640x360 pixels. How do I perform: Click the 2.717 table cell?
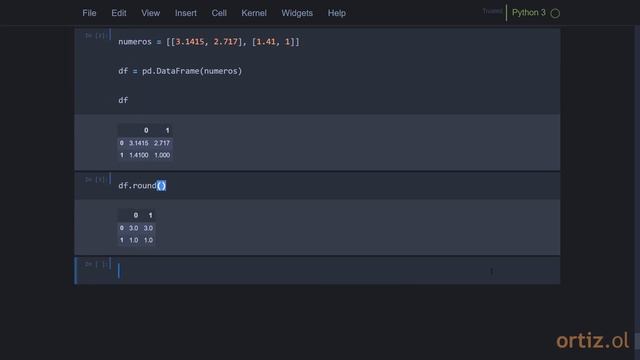[x=162, y=143]
